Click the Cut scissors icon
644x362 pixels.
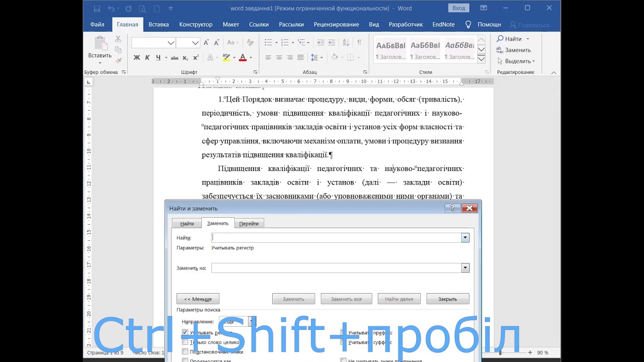(118, 39)
